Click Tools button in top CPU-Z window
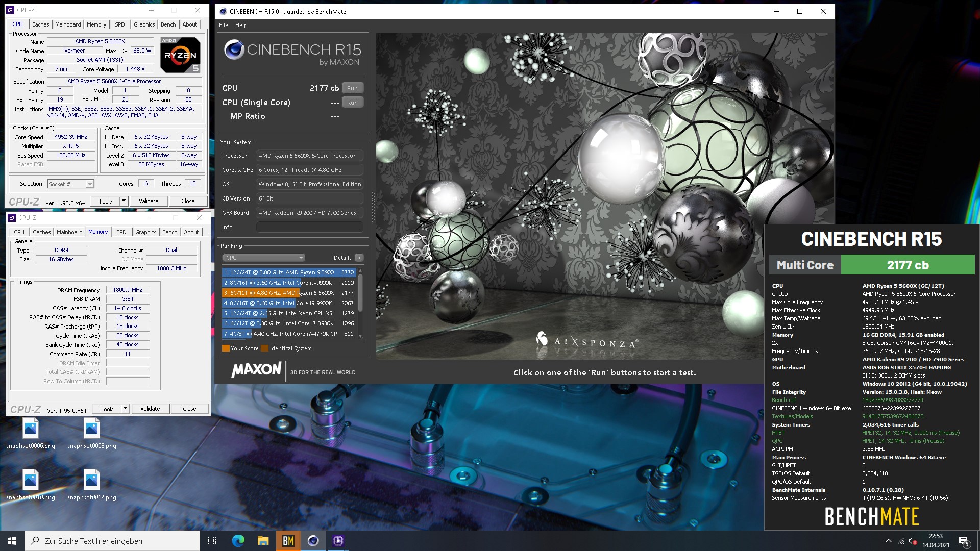Image resolution: width=980 pixels, height=551 pixels. tap(105, 201)
